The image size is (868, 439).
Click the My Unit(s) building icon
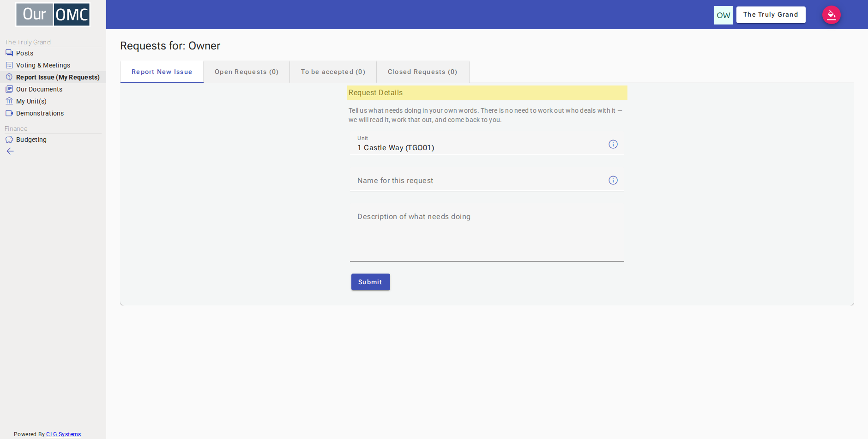pyautogui.click(x=9, y=101)
